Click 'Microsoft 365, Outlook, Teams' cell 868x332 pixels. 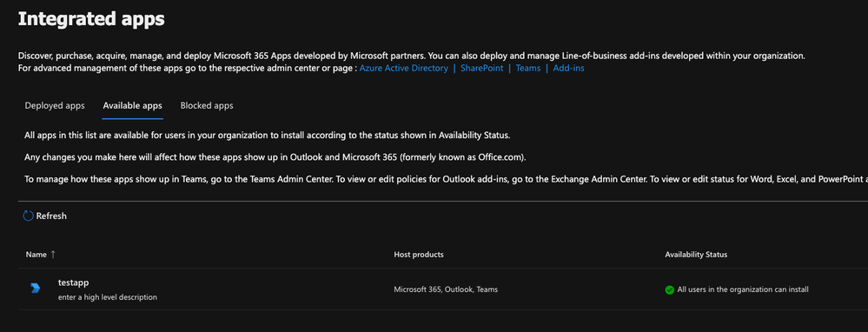coord(446,289)
